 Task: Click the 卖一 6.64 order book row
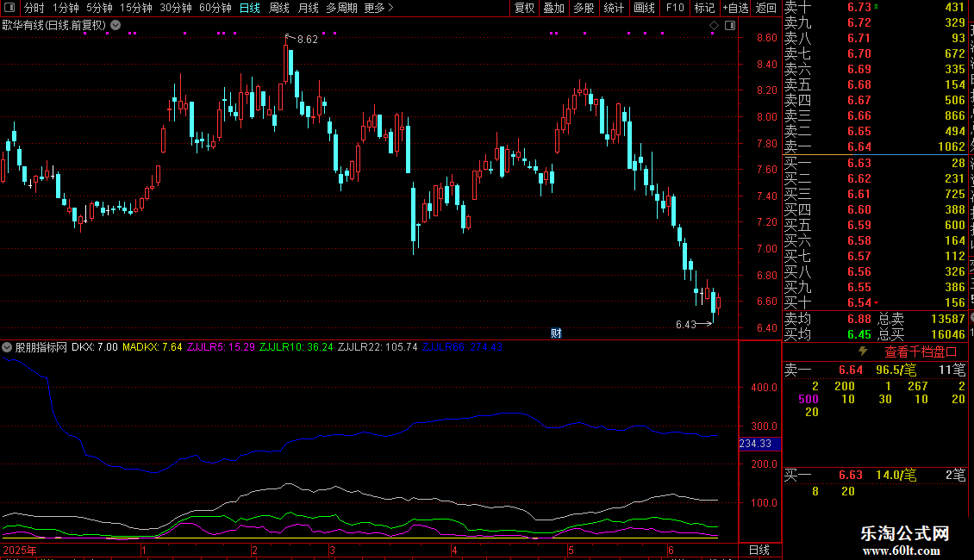[x=875, y=146]
